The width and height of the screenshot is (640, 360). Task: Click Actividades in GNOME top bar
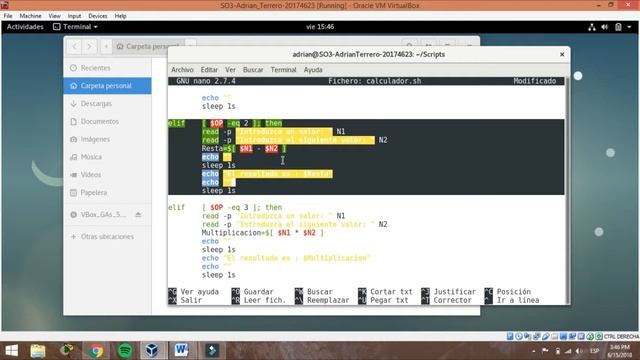(x=25, y=27)
